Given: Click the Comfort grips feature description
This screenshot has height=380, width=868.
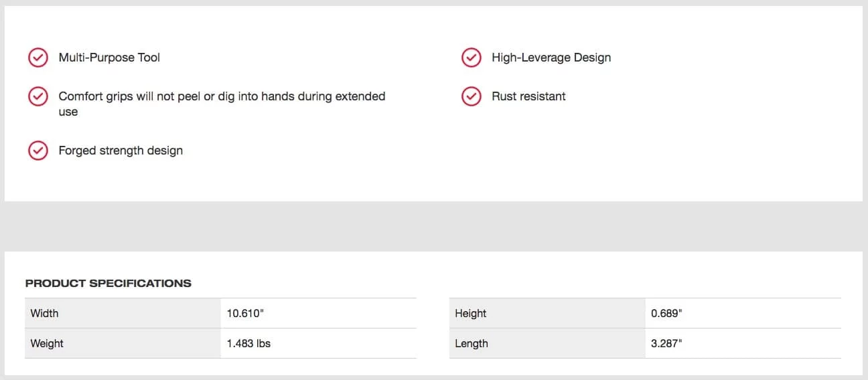Looking at the screenshot, I should tap(222, 104).
